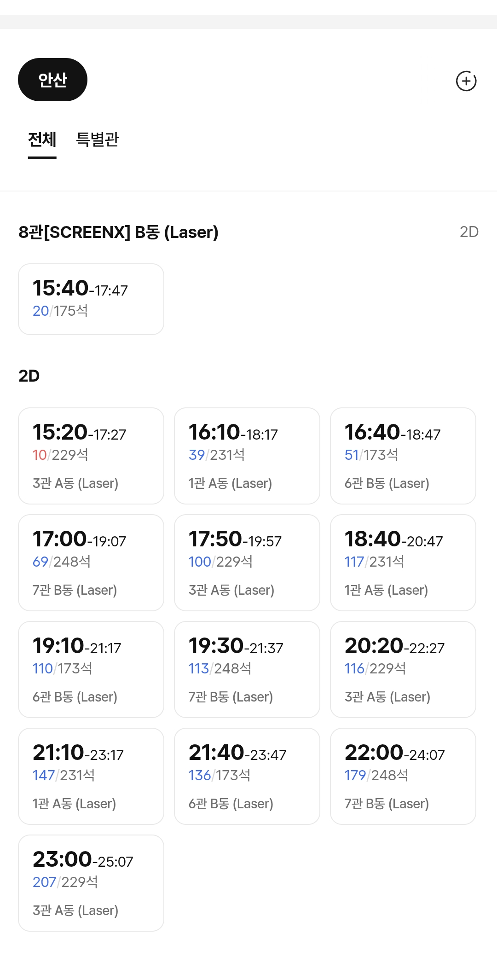Switch to the 전체 tab

click(x=42, y=139)
